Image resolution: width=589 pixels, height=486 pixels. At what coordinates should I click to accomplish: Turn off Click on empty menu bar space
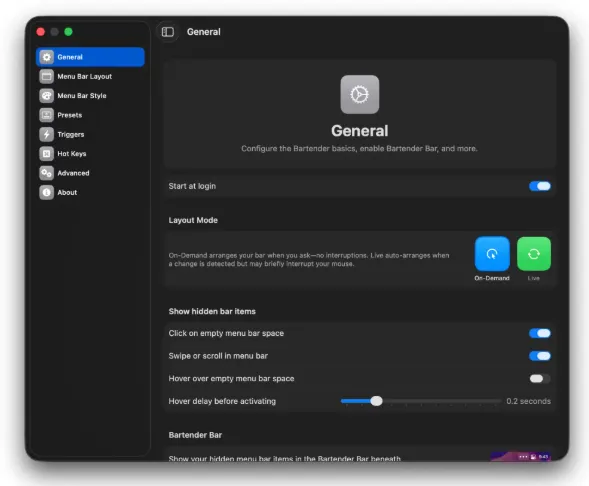540,333
